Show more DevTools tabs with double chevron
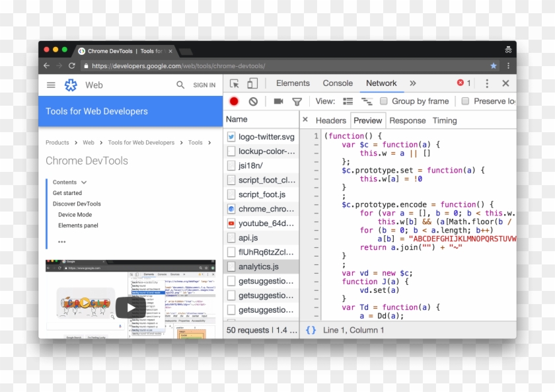Image resolution: width=555 pixels, height=392 pixels. coord(413,83)
